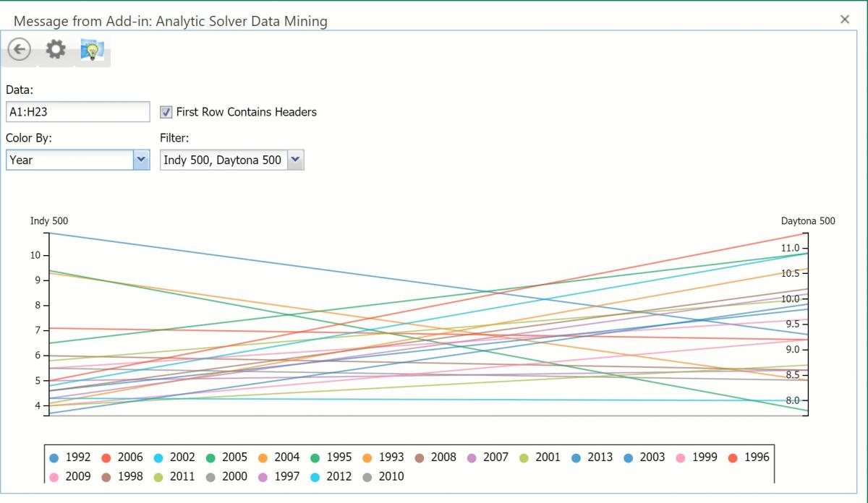This screenshot has width=868, height=503.
Task: Select the 2010 legend entry dot
Action: point(367,477)
